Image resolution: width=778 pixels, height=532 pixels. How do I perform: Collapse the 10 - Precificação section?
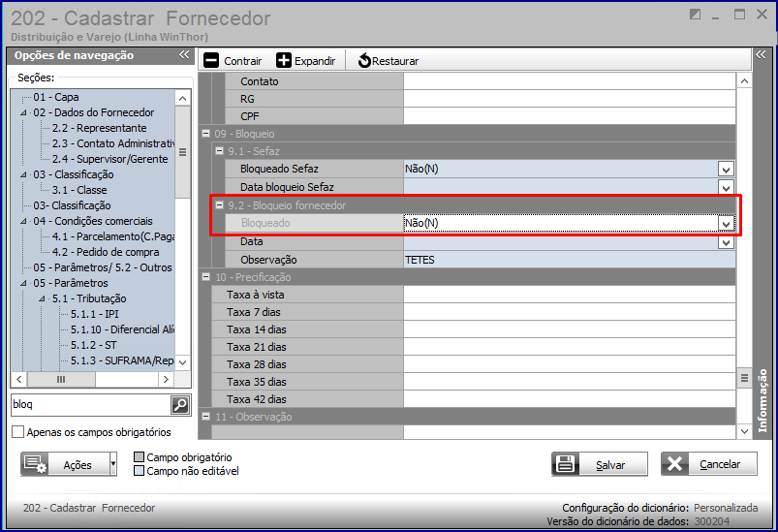click(206, 277)
